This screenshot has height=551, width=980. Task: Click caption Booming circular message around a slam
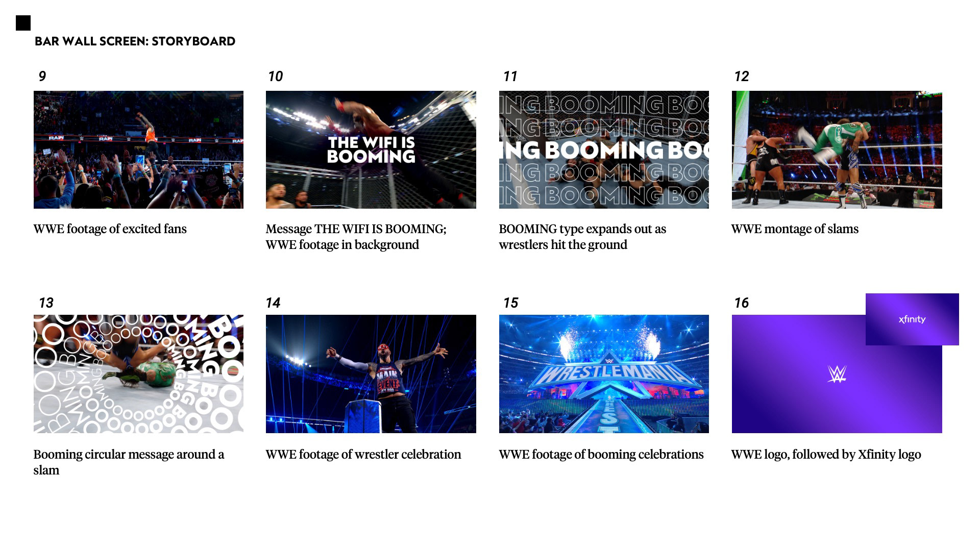point(129,462)
